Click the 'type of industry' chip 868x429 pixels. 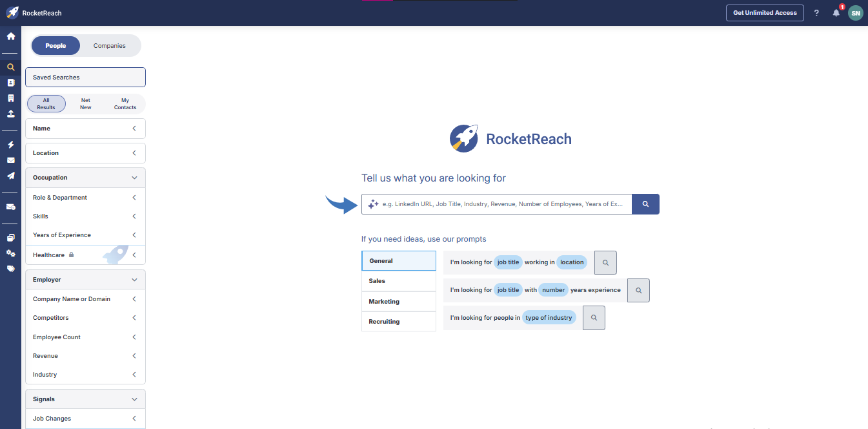[549, 318]
